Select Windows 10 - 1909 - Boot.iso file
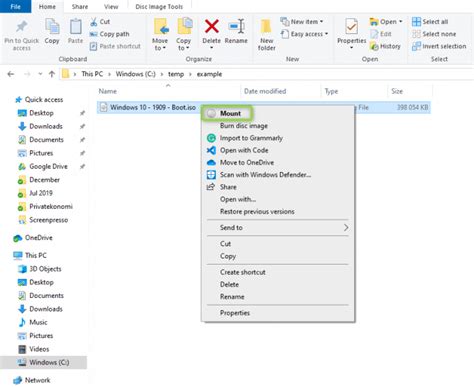The height and width of the screenshot is (387, 474). [x=153, y=107]
